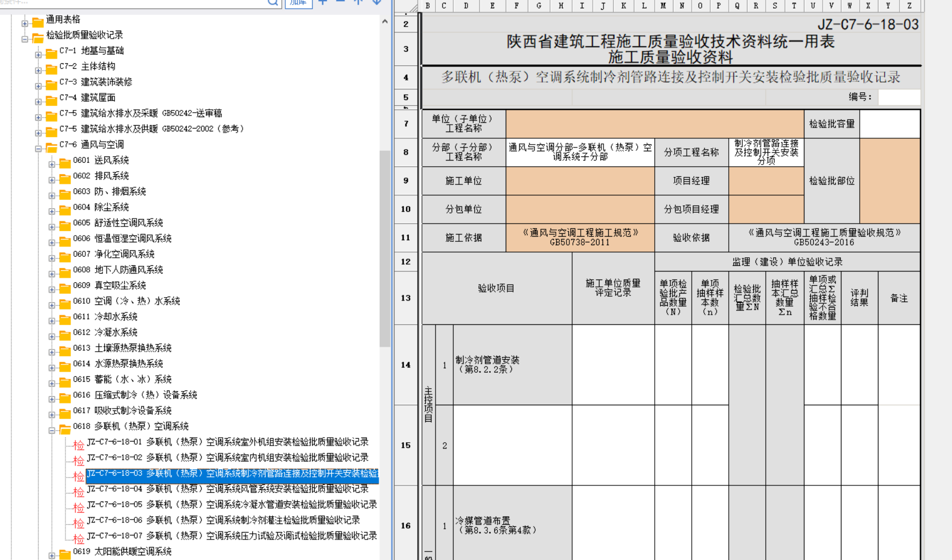952x560 pixels.
Task: Open JZ-C7-6-18-04 风管系统安装 record
Action: click(228, 489)
